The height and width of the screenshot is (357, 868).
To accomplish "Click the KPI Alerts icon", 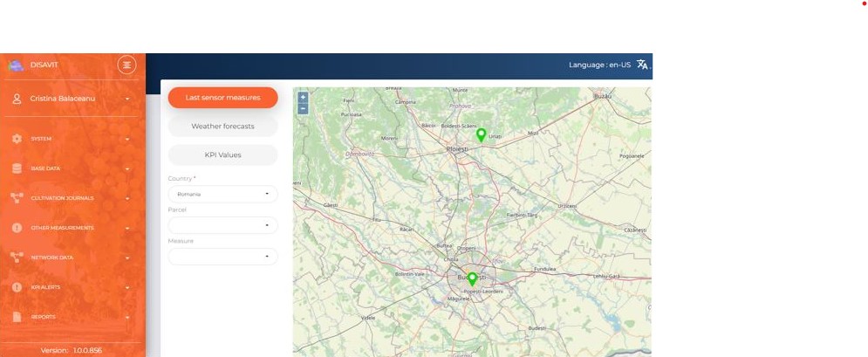I will tap(17, 287).
